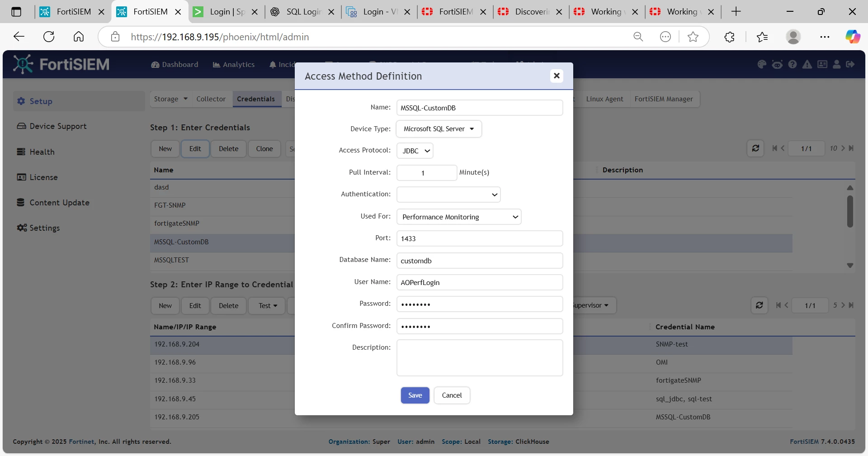Open the Supervisor dropdown
This screenshot has width=868, height=456.
pos(591,305)
